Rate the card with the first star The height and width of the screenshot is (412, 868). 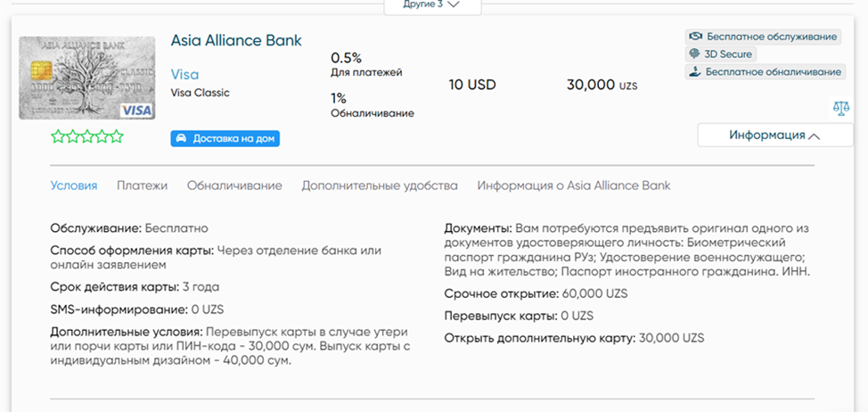coord(58,136)
